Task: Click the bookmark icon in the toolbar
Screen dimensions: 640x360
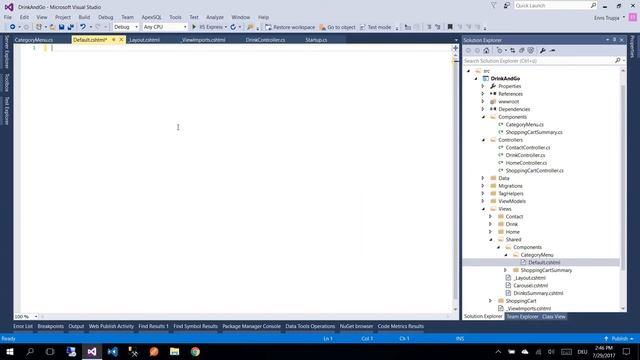Action: [x=450, y=27]
